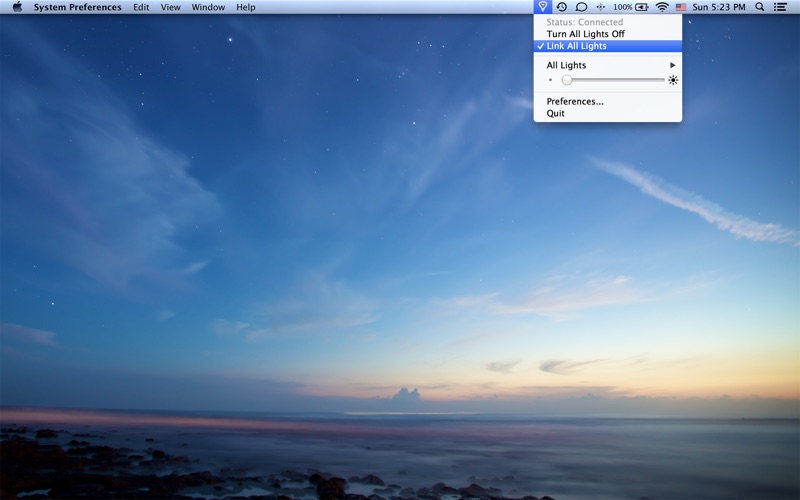Open the Messages speech bubble menu icon
This screenshot has height=500, width=800.
coord(581,7)
